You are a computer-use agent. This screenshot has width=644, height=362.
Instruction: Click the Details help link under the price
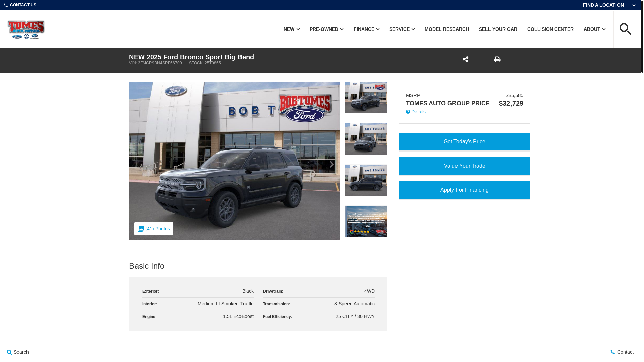(416, 112)
